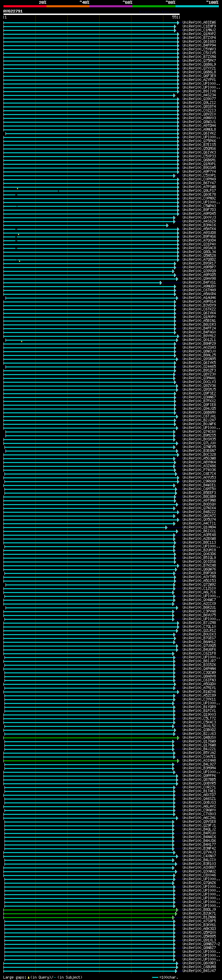The width and height of the screenshot is (222, 980).
Task: Open hit UniRef100_B7ZXP4
Action: (199, 38)
